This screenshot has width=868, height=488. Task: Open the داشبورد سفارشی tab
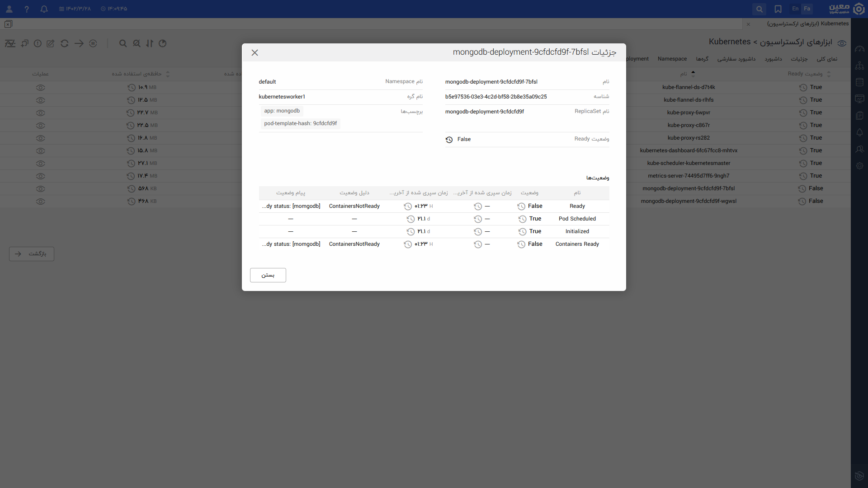(736, 59)
